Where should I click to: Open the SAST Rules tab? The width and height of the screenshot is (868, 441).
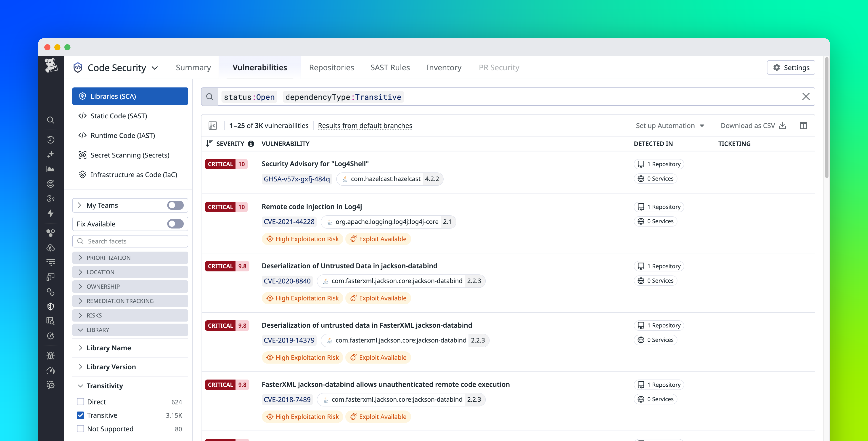tap(390, 67)
